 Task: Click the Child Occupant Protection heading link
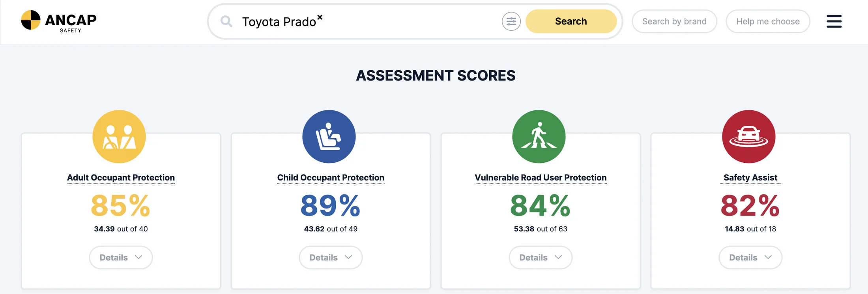coord(331,178)
